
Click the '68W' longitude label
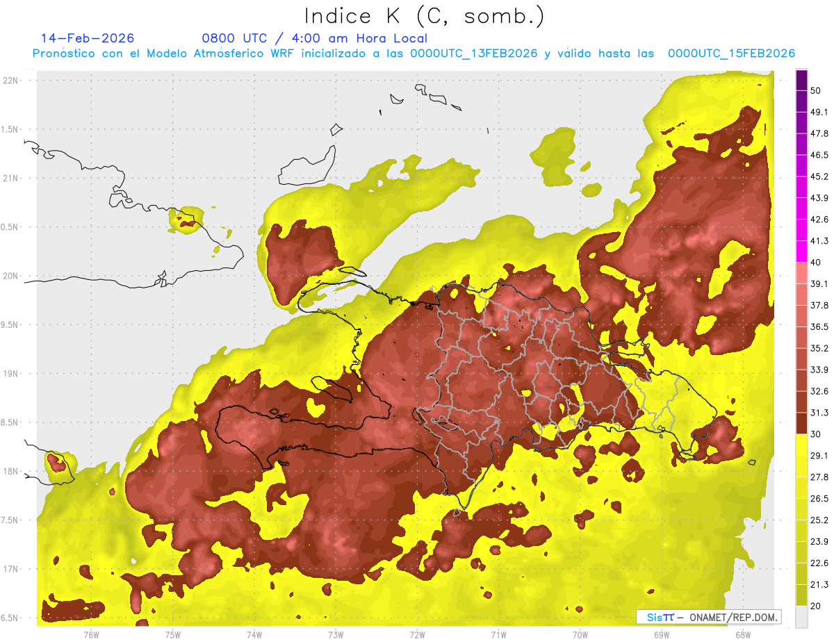[x=742, y=634]
